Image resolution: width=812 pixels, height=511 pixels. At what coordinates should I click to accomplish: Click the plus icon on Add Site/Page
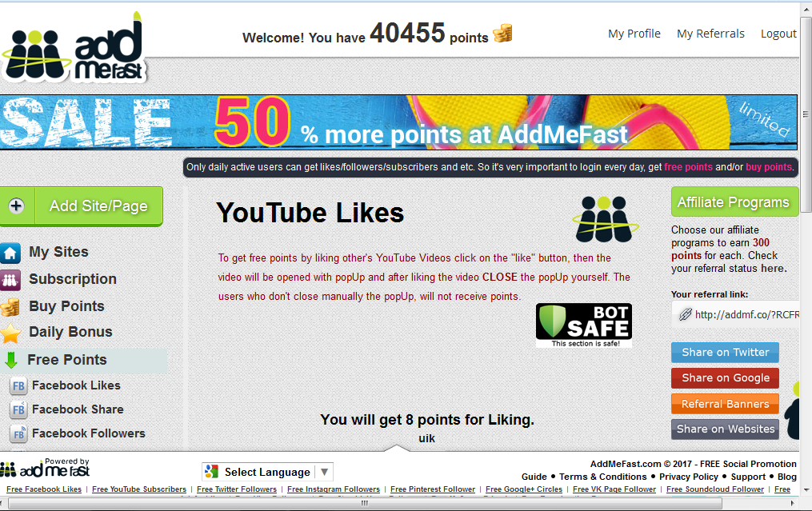coord(17,206)
